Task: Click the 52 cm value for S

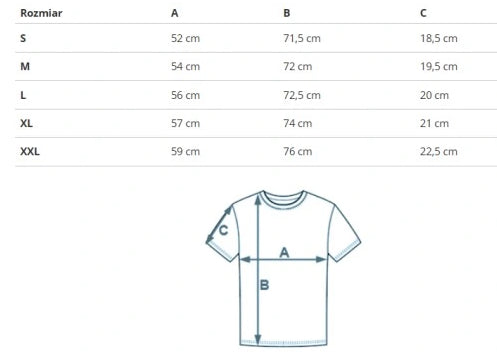Action: (x=185, y=38)
